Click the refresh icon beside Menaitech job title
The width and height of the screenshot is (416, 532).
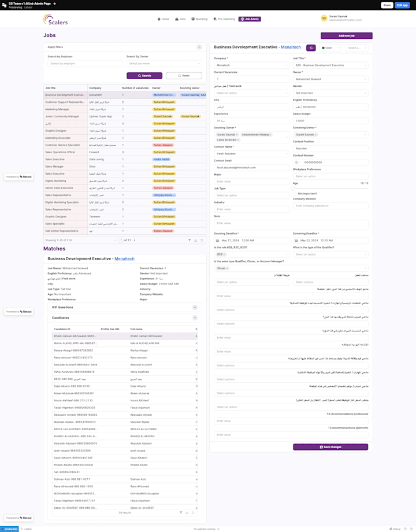(x=311, y=48)
